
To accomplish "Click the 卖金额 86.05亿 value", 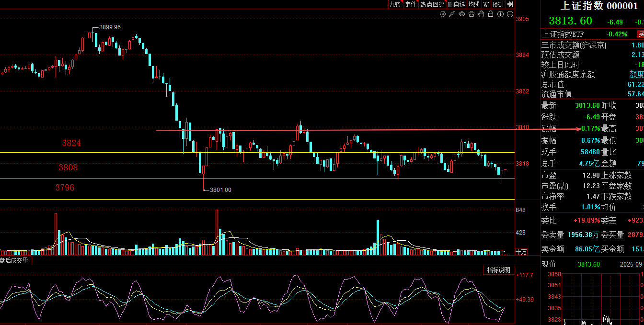I will [x=587, y=249].
